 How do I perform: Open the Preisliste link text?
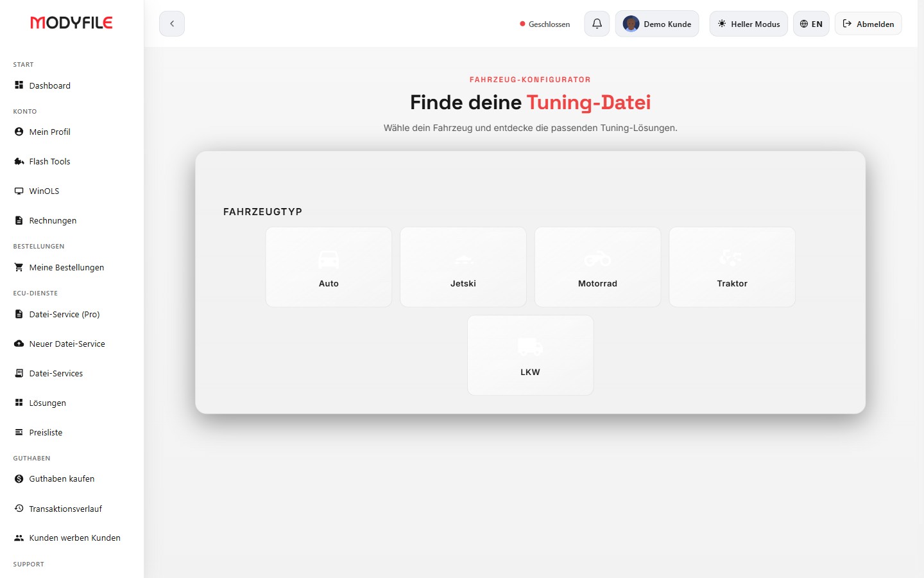pyautogui.click(x=46, y=432)
